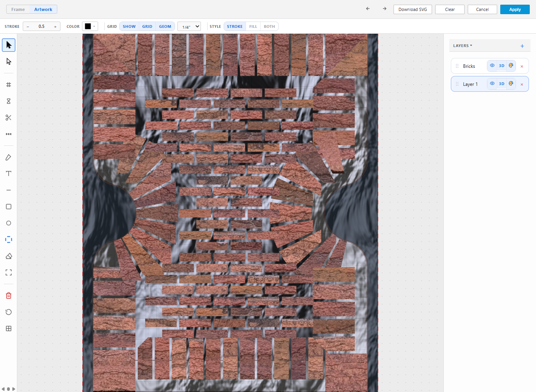
Task: Click the corner brackets frame tool
Action: point(9,272)
